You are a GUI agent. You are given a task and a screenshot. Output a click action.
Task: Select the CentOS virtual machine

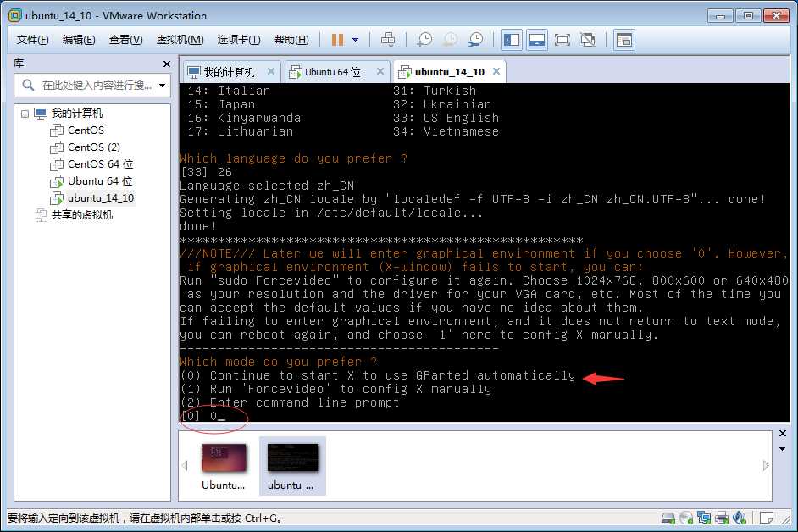coord(86,130)
